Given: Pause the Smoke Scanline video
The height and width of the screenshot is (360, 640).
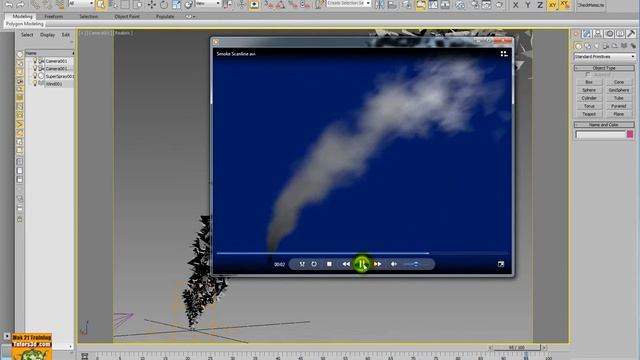Looking at the screenshot, I should pos(361,264).
